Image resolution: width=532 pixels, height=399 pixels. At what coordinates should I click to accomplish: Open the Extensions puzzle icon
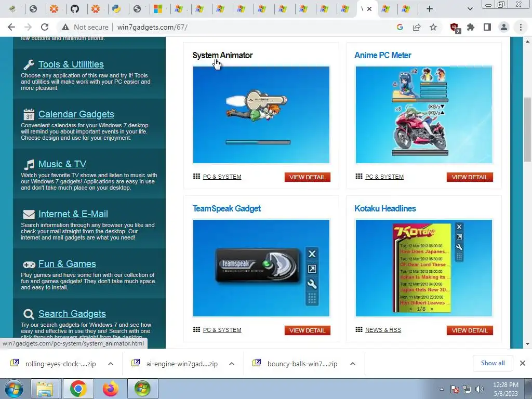pos(471,27)
